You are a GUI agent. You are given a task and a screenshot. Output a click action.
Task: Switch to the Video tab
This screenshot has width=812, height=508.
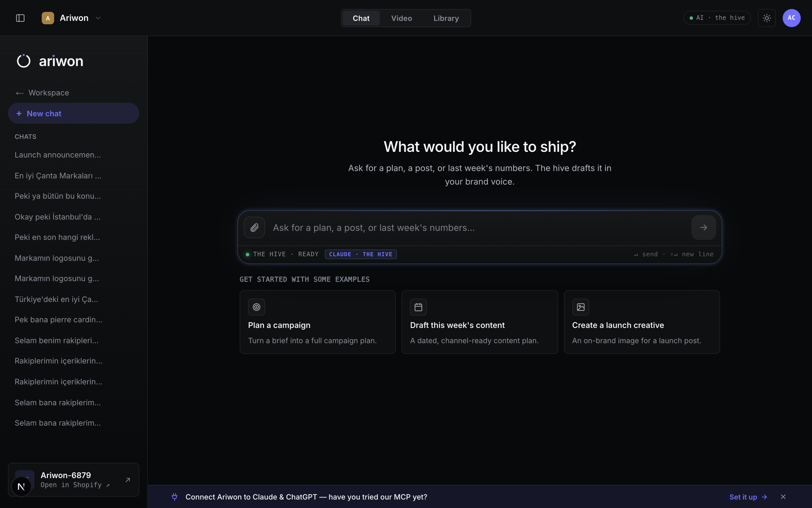tap(401, 18)
